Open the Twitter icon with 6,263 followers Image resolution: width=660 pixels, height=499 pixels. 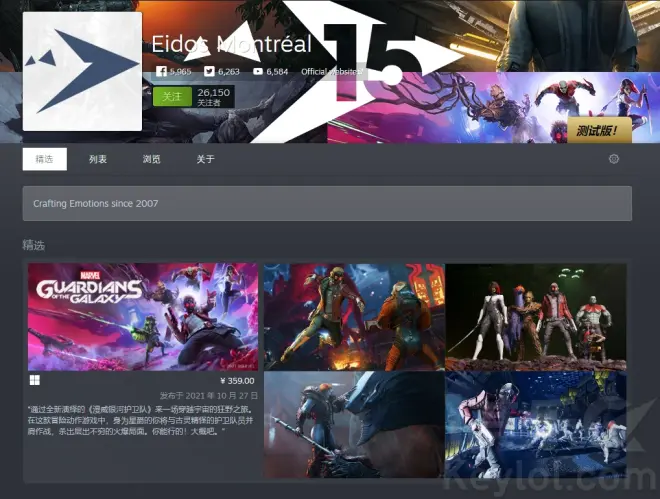(x=209, y=72)
